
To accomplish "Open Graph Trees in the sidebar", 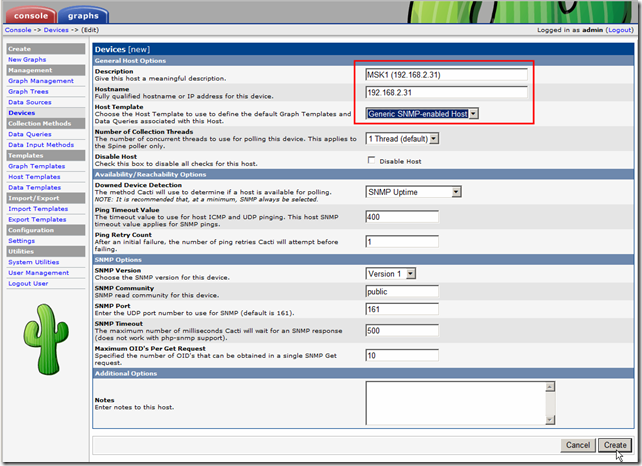I will (28, 91).
